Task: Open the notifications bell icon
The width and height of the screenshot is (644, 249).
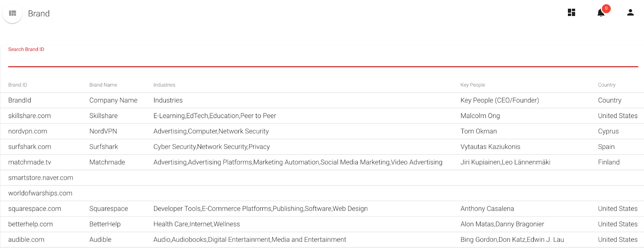Action: click(601, 13)
